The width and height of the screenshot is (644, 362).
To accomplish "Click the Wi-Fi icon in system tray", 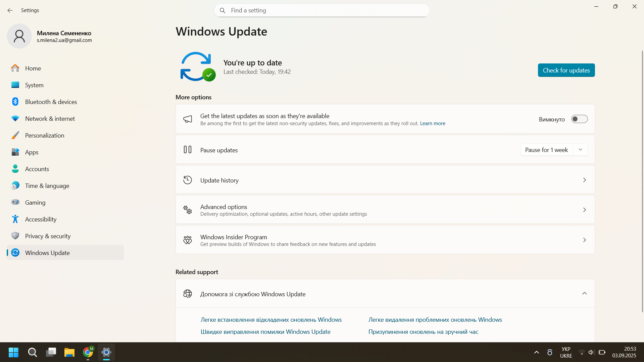I will [582, 352].
